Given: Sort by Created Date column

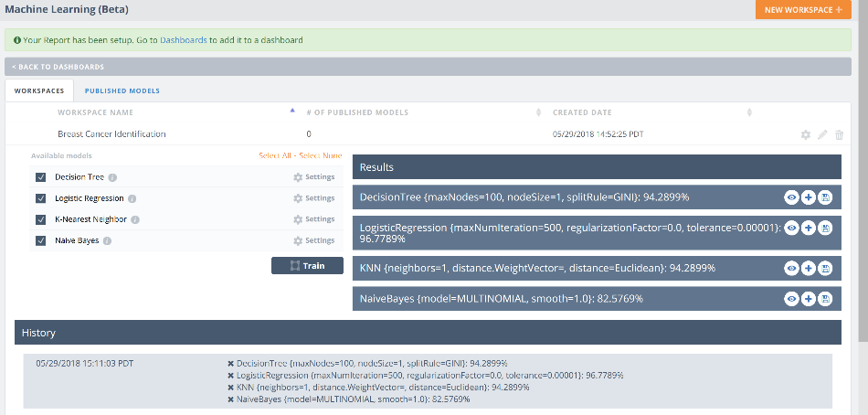Looking at the screenshot, I should (x=749, y=112).
